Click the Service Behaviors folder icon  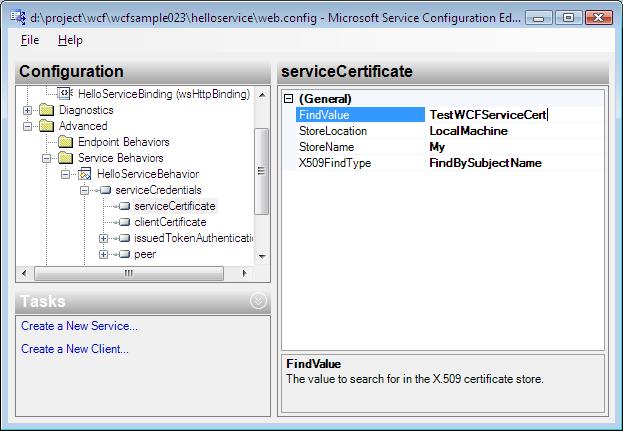click(x=66, y=158)
